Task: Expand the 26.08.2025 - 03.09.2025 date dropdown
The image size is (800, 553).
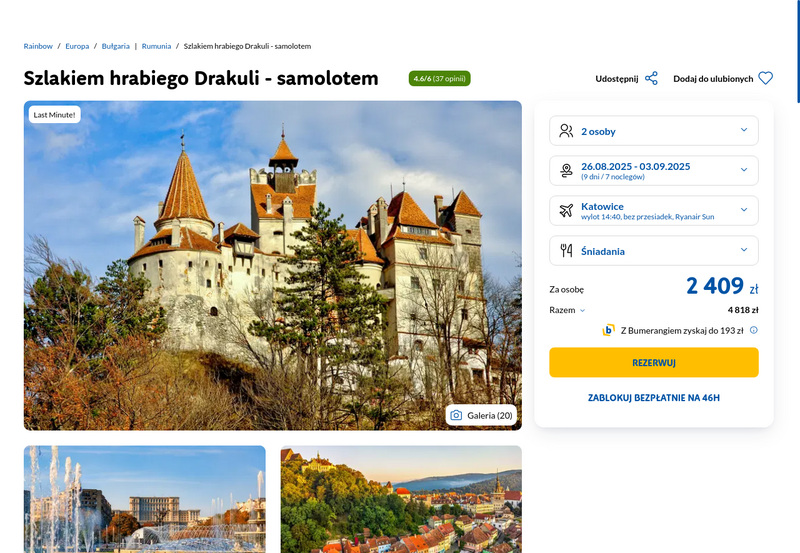Action: (654, 170)
